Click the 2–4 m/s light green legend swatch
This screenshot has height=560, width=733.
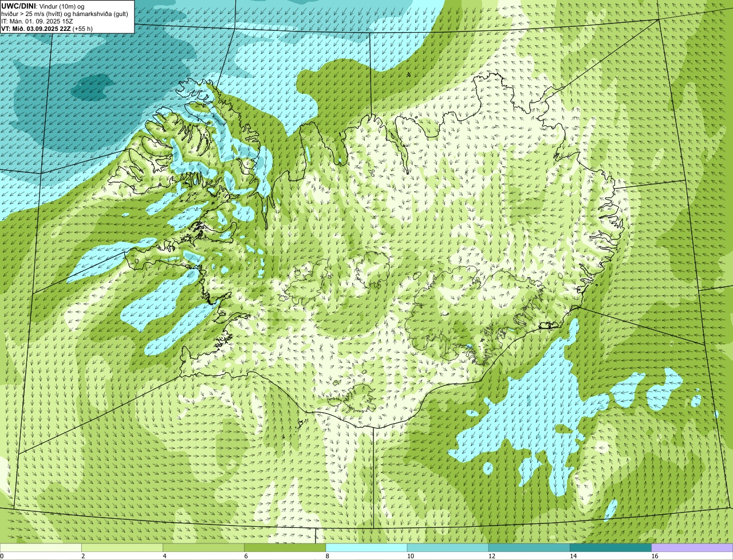(122, 548)
